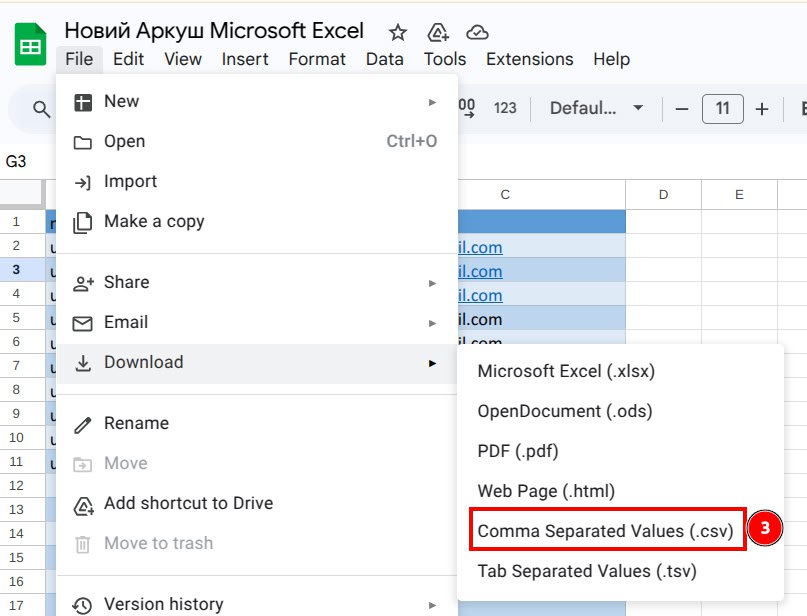Select column D header
The width and height of the screenshot is (807, 616).
coord(663,195)
